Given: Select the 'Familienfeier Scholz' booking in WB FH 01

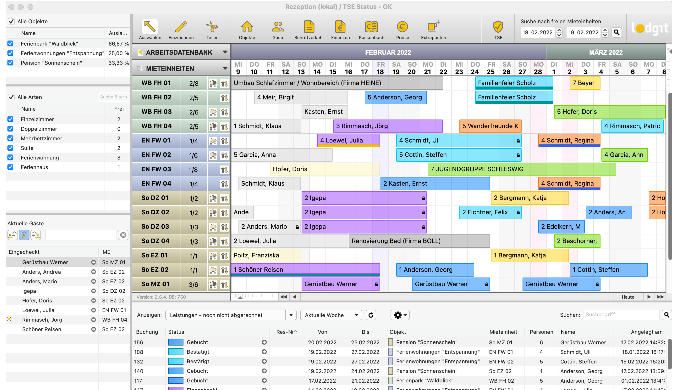Looking at the screenshot, I should tap(514, 83).
